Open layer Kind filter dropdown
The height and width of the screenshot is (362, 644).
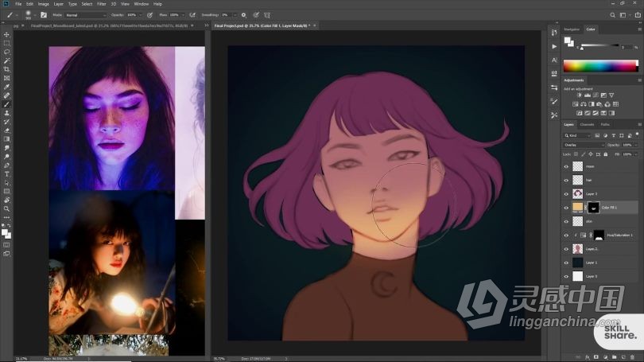[x=577, y=135]
